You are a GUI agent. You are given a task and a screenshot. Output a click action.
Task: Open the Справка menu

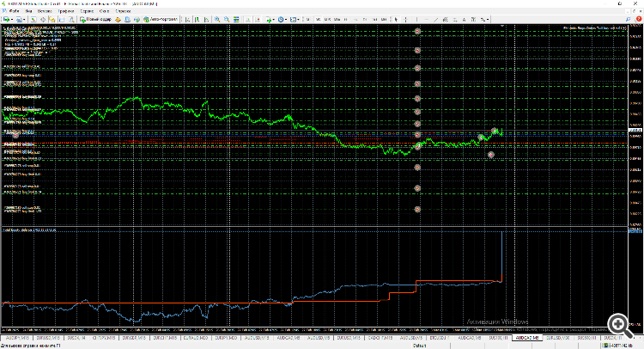coord(123,11)
